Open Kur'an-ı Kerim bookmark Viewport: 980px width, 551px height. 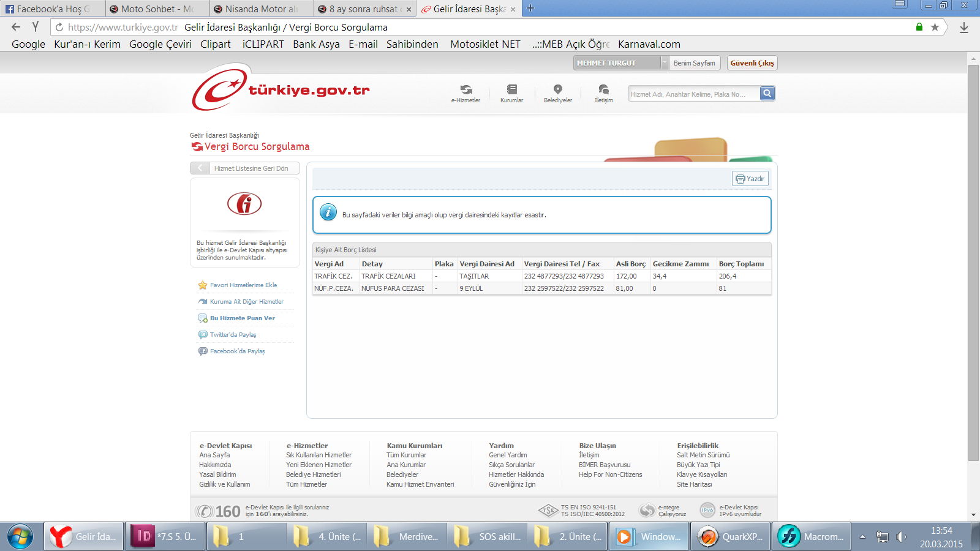(x=87, y=44)
